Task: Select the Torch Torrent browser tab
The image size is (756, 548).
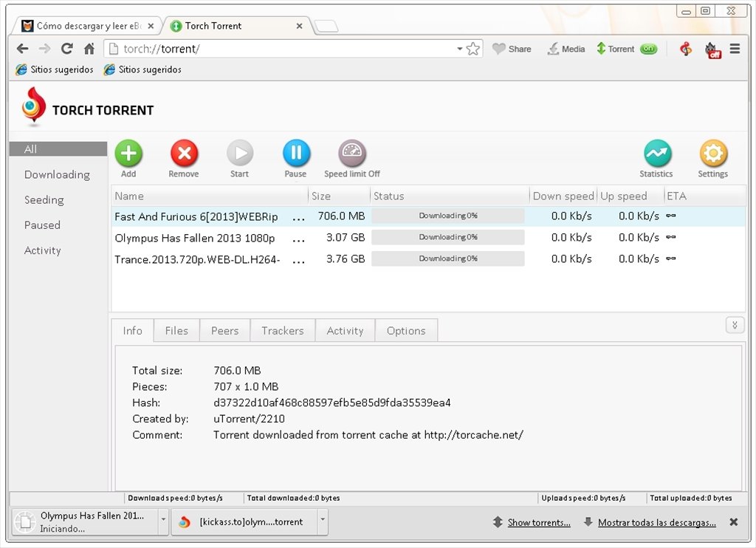Action: click(x=236, y=26)
